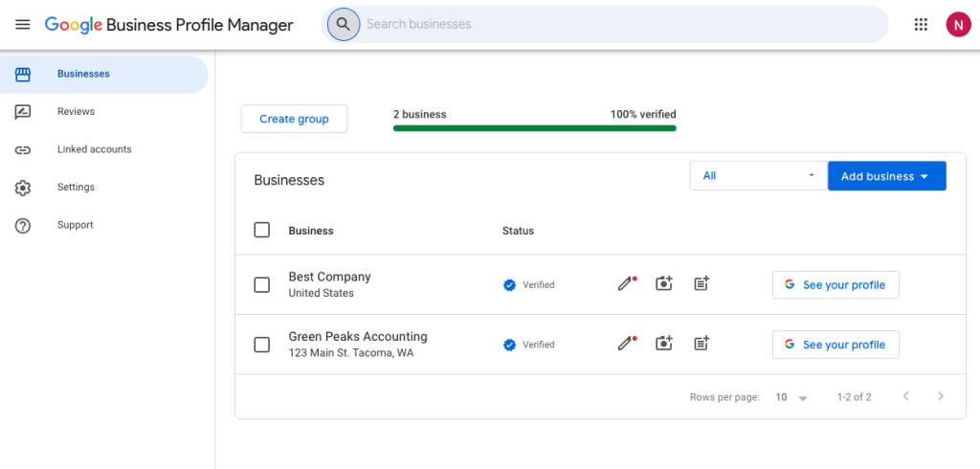Click the Settings gear icon
The image size is (980, 469).
(23, 188)
